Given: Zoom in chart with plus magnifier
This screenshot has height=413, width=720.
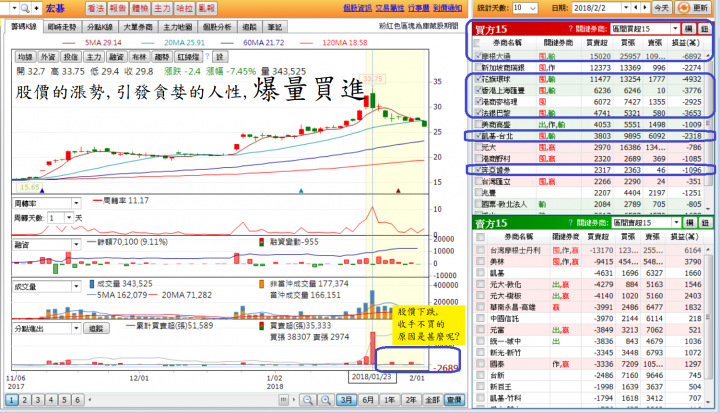Looking at the screenshot, I should click(326, 400).
